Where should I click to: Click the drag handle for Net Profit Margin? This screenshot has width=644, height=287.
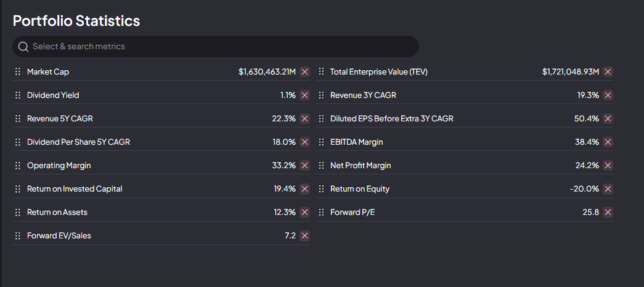pos(321,166)
